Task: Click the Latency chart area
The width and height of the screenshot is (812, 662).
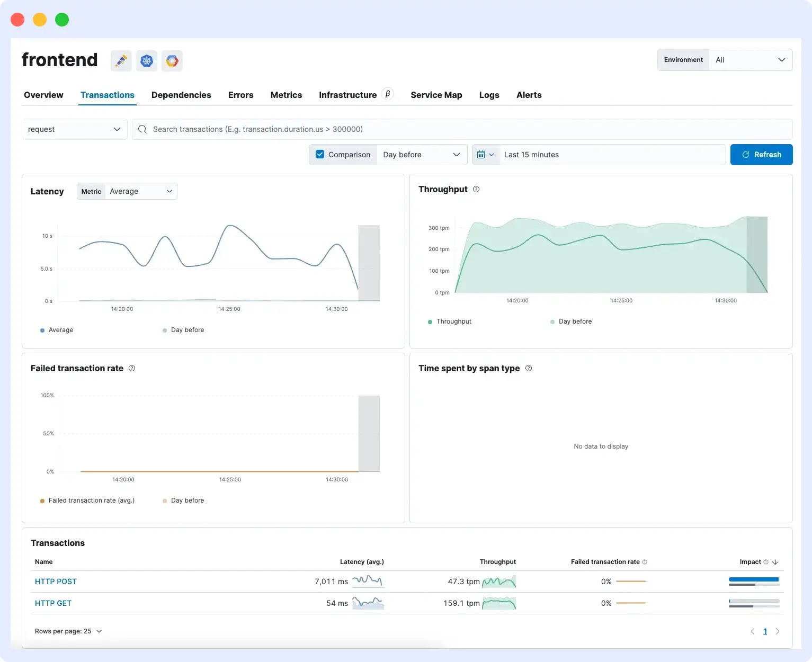Action: [218, 263]
